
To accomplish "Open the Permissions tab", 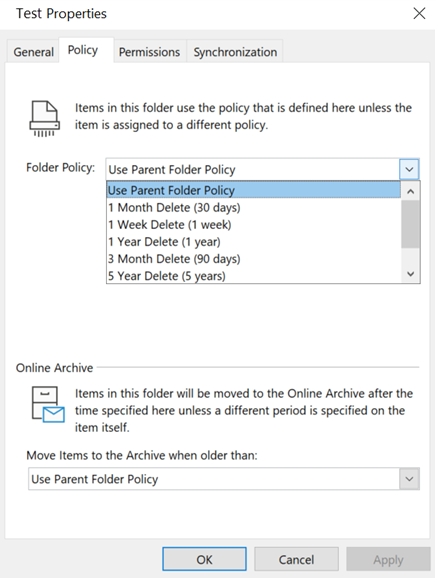I will coord(149,52).
